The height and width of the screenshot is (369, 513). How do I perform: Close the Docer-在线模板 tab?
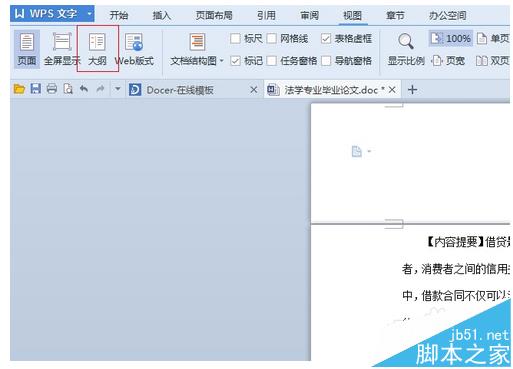[x=254, y=90]
